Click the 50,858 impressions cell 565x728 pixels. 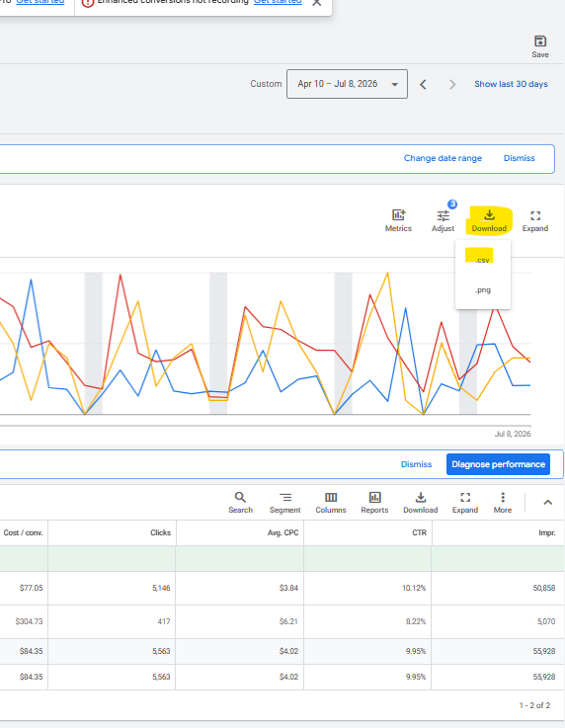(x=544, y=589)
